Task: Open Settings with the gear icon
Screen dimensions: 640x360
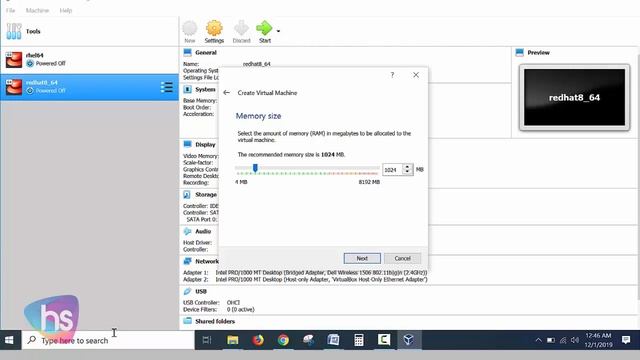Action: pos(214,32)
